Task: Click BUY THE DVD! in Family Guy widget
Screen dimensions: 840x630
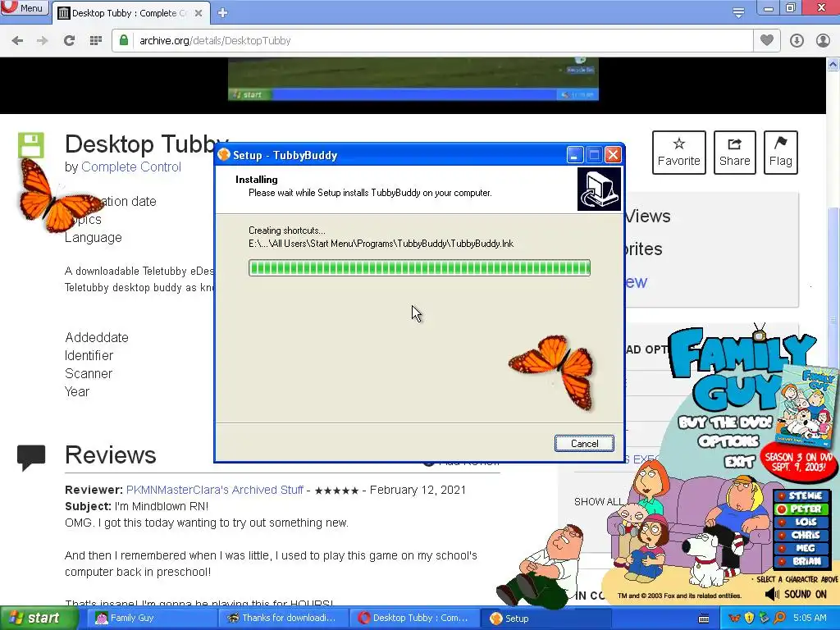Action: [x=725, y=422]
